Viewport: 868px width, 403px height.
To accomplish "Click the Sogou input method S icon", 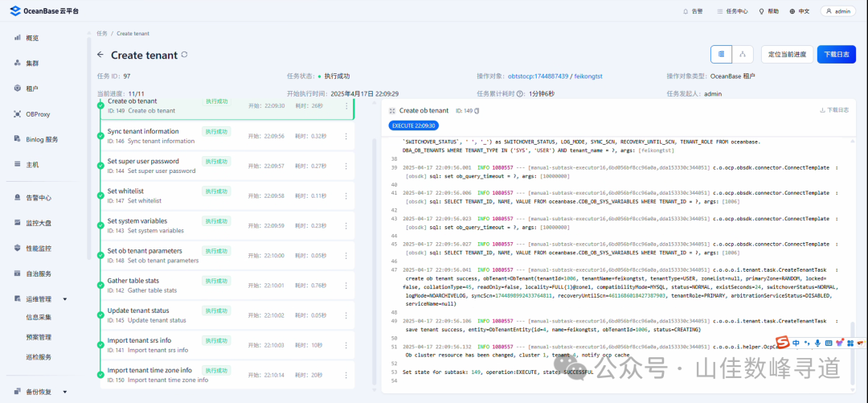I will point(781,343).
